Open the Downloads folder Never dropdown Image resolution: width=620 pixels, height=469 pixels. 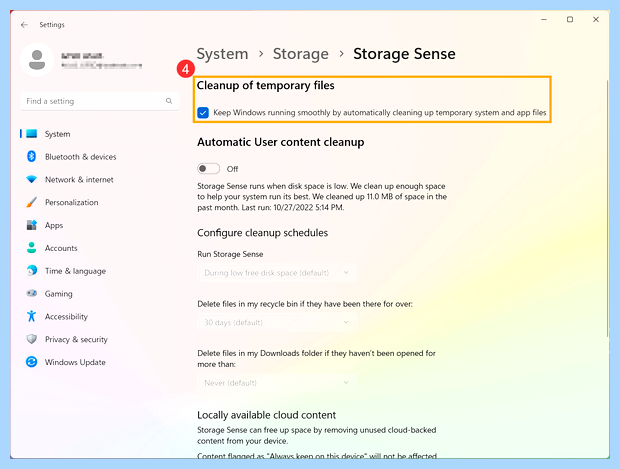277,383
